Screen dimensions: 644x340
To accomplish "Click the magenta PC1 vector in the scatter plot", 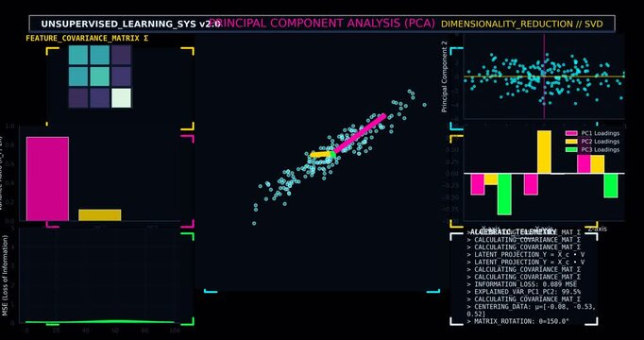I will coord(360,134).
